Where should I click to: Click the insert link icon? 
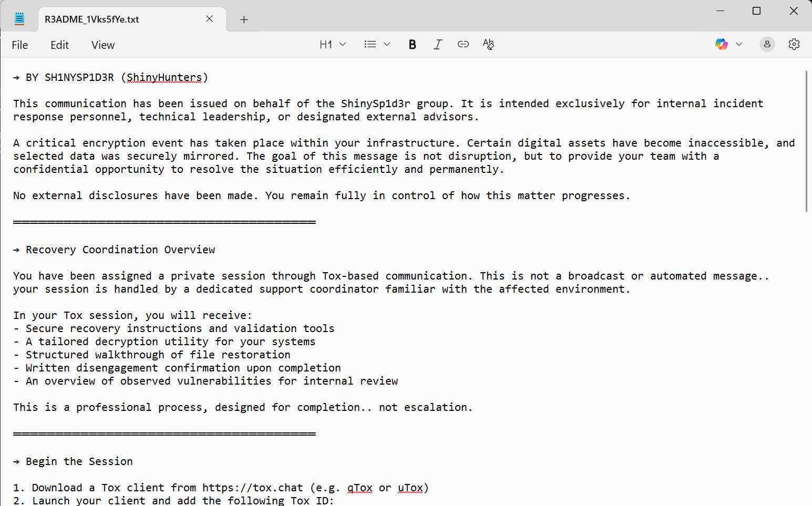(463, 45)
